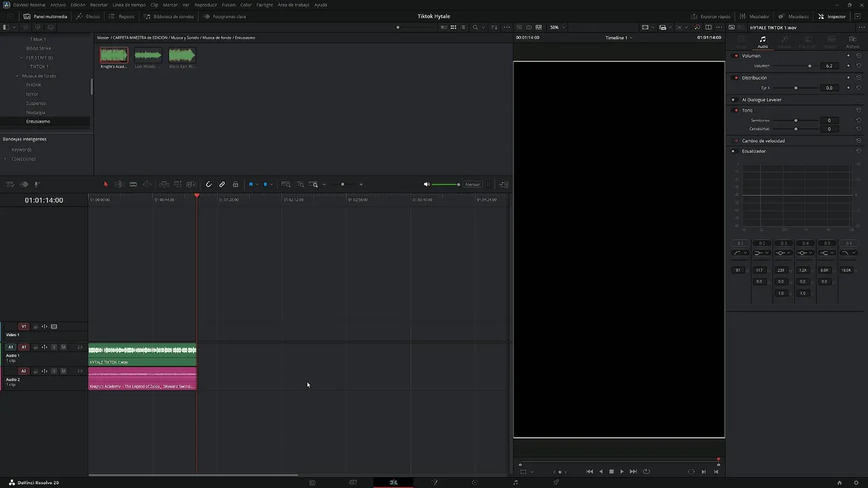
Task: Toggle linked selection chain icon
Action: [222, 184]
